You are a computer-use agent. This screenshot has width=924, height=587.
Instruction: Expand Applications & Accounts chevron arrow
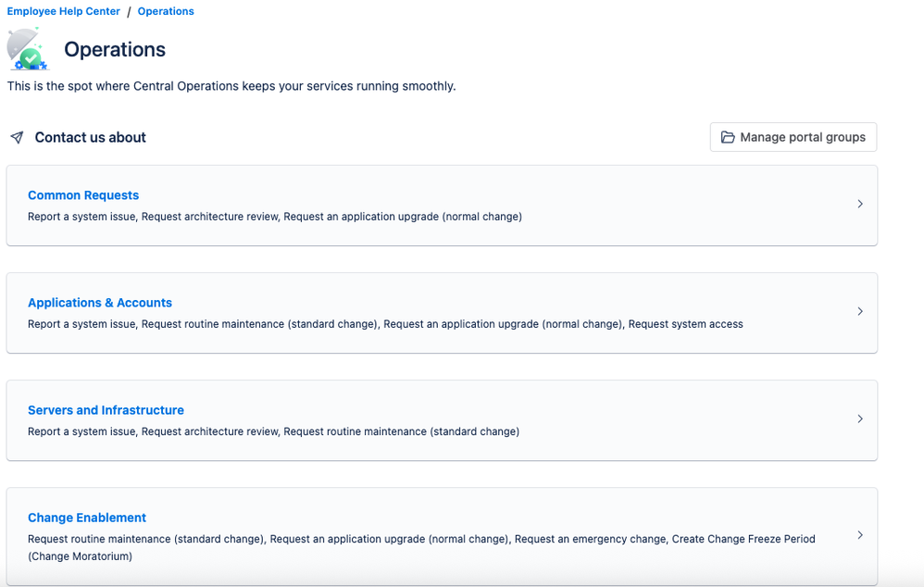[x=860, y=311]
